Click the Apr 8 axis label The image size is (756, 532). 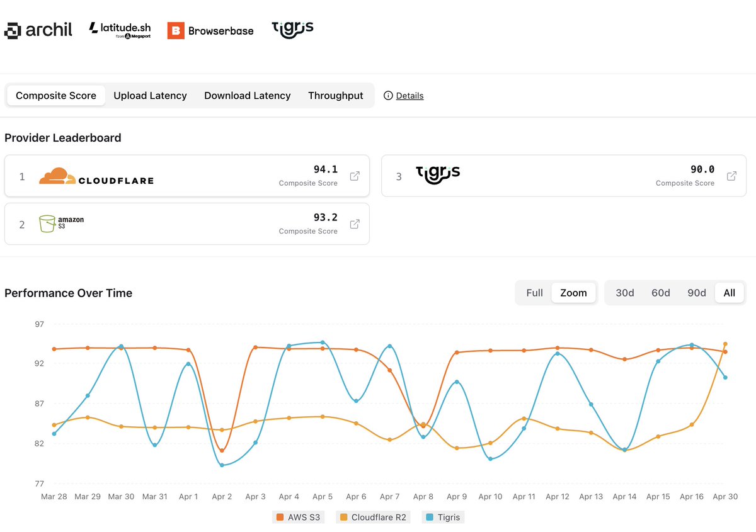423,497
